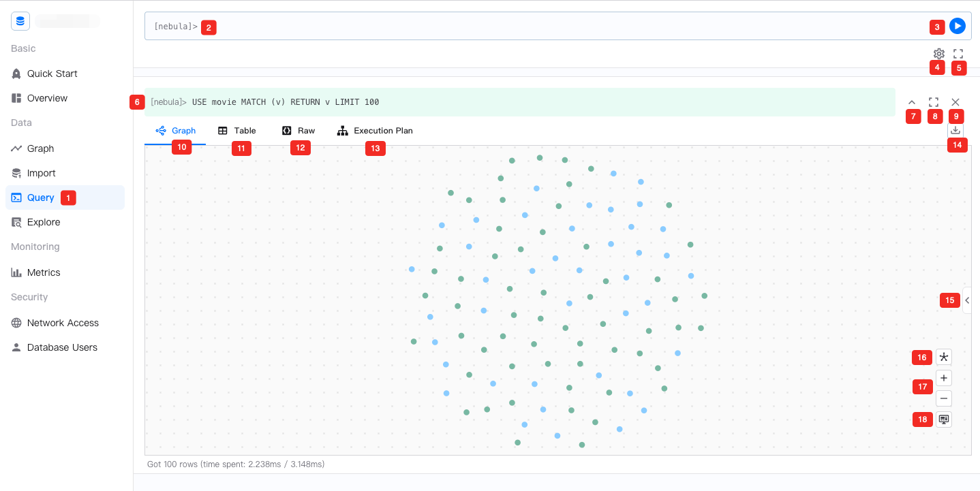The height and width of the screenshot is (491, 980).
Task: Close the query result panel
Action: point(955,102)
